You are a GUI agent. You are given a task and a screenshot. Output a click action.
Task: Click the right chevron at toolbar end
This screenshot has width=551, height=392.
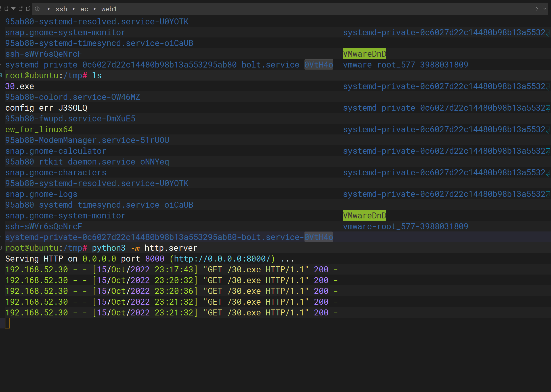537,9
